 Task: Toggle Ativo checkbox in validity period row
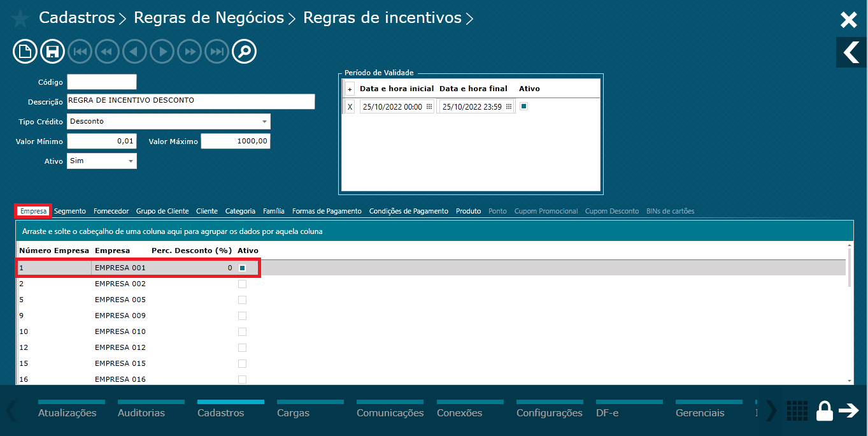click(523, 106)
